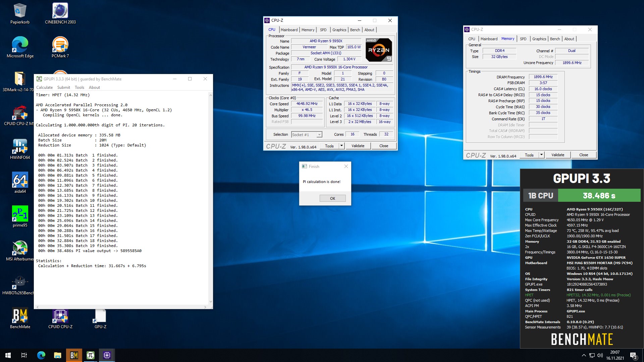
Task: Switch to Mainboard tab in left CPU-Z
Action: [x=289, y=30]
